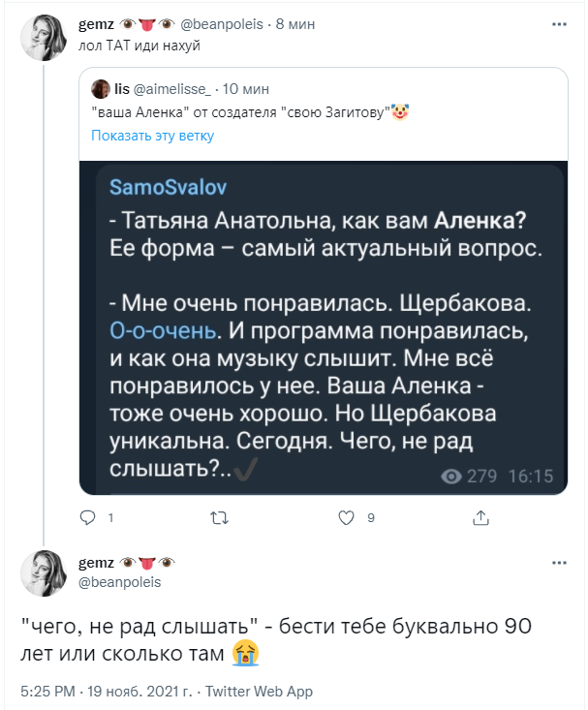Click the gemz display name in the second tweet
The width and height of the screenshot is (588, 710).
(x=95, y=562)
